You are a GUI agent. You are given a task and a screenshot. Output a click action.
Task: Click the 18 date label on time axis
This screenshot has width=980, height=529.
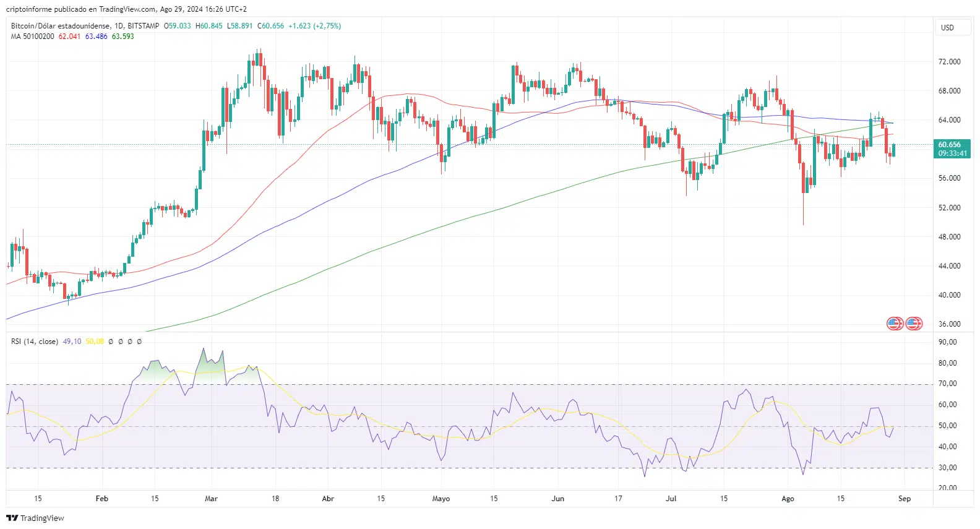pos(275,499)
